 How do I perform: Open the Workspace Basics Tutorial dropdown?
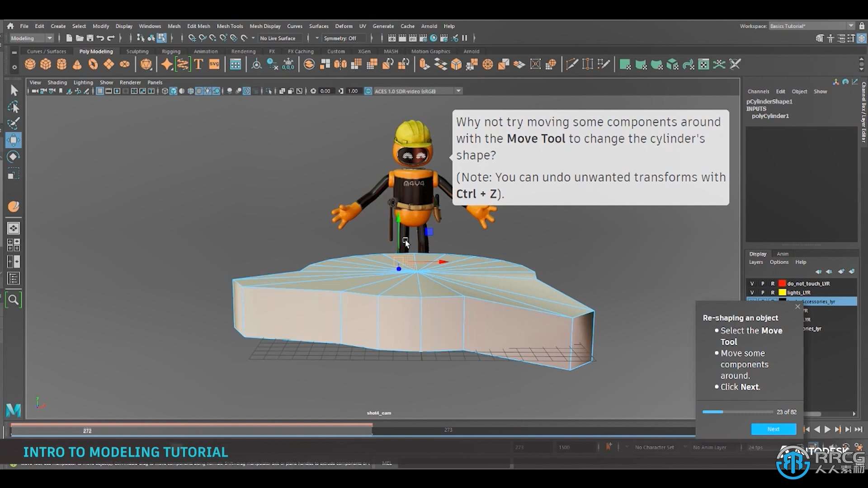tap(812, 26)
